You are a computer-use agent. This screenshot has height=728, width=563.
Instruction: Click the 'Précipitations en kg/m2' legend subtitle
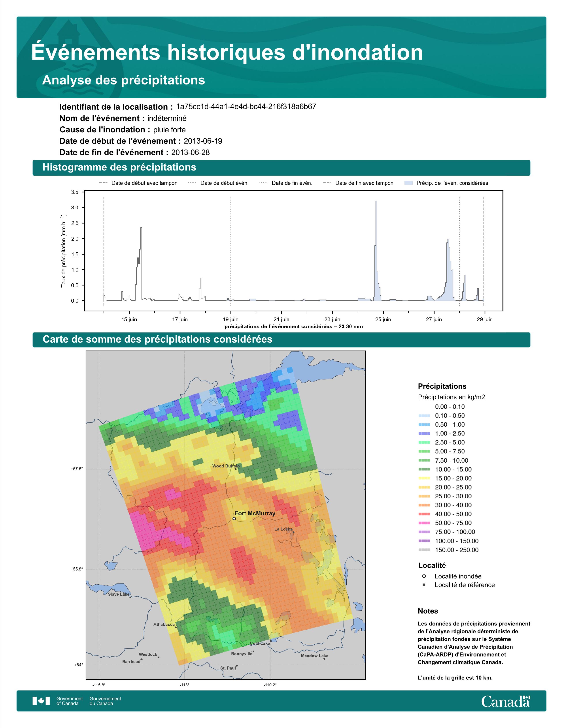pyautogui.click(x=451, y=397)
